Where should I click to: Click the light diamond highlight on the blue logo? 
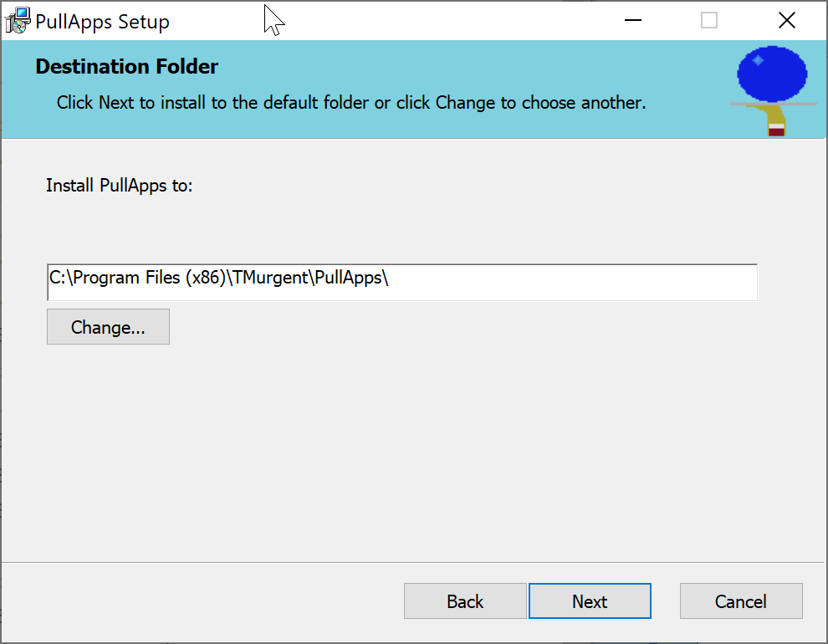[758, 60]
